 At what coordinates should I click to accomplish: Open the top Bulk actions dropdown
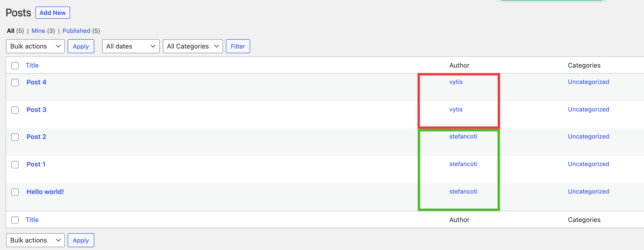click(35, 46)
